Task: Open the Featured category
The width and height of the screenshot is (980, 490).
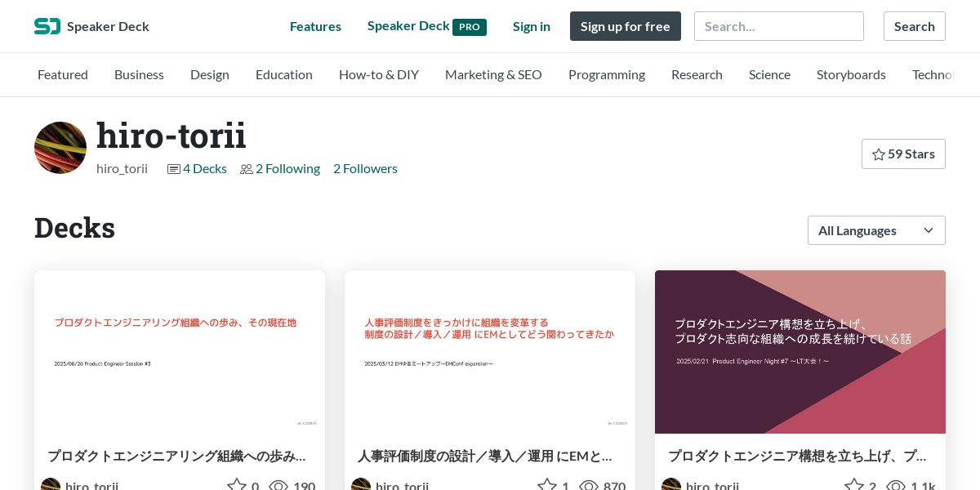Action: coord(63,74)
